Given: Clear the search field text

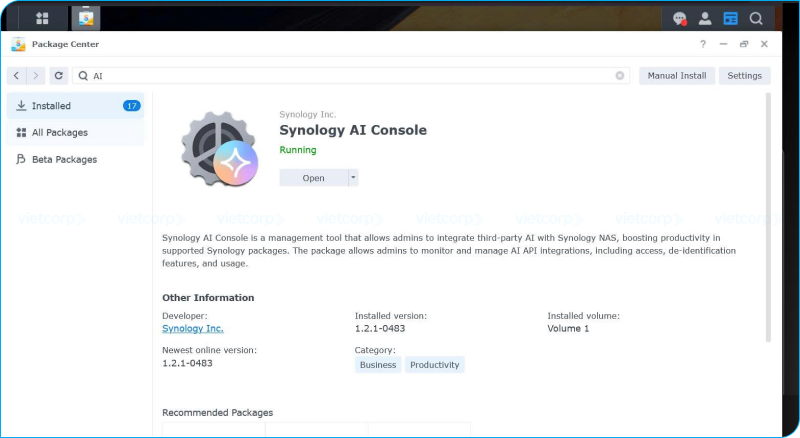Looking at the screenshot, I should [620, 76].
